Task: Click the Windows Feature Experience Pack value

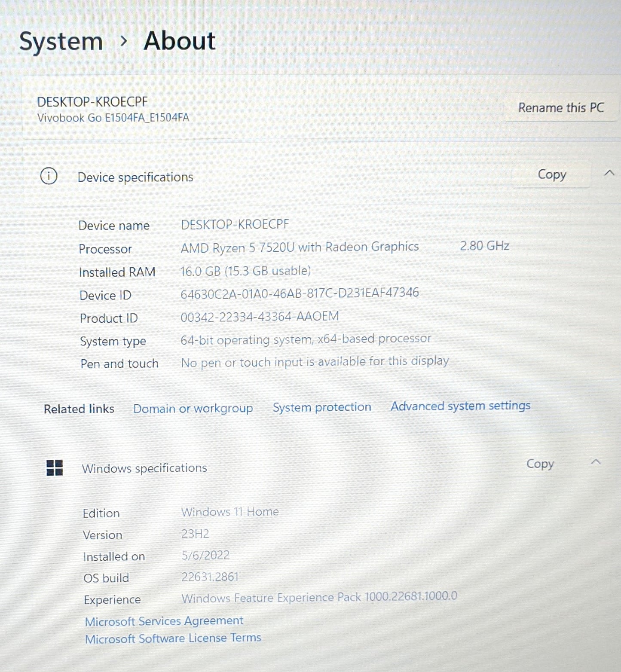Action: pos(319,597)
